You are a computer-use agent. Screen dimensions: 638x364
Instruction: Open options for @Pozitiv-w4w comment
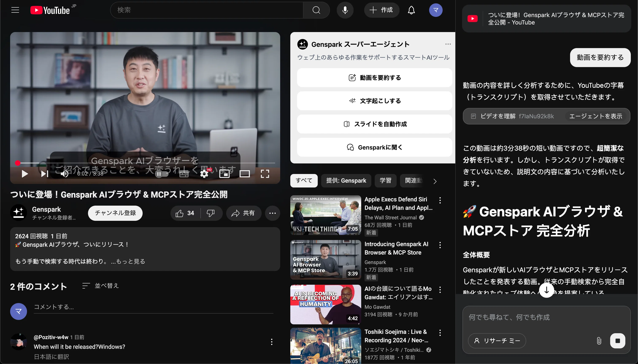point(272,342)
